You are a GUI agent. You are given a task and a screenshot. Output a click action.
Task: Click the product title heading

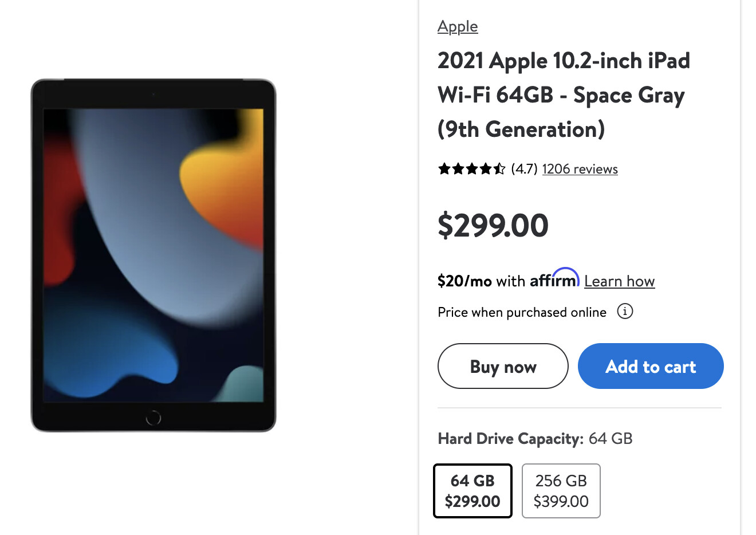(564, 95)
